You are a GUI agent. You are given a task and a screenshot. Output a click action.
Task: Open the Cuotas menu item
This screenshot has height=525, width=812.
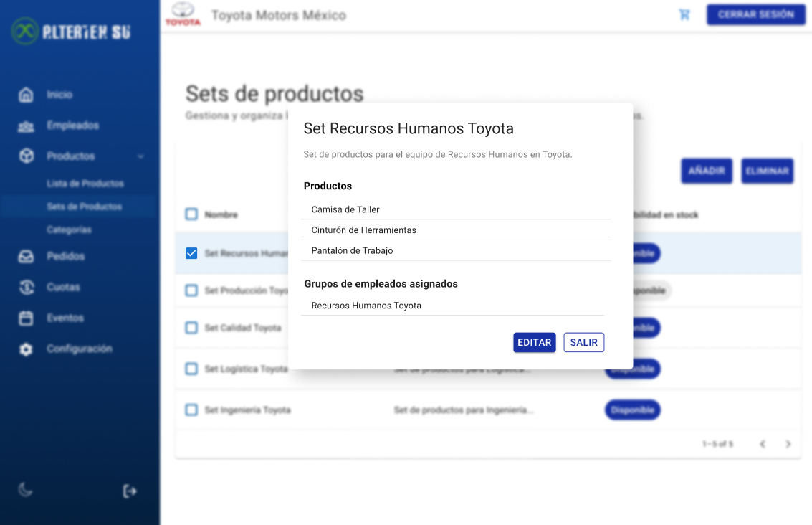click(63, 287)
